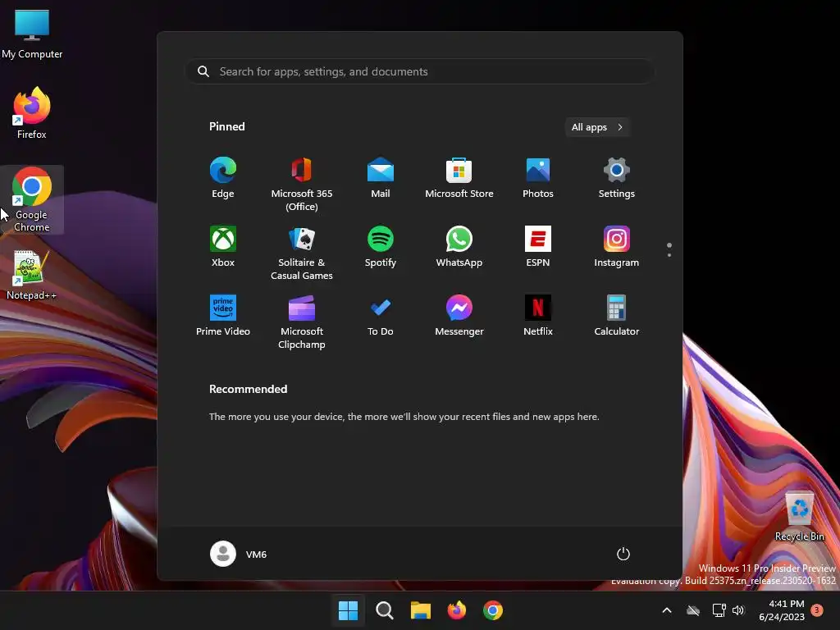Select Google Chrome desktop shortcut
Image resolution: width=840 pixels, height=630 pixels.
[32, 199]
